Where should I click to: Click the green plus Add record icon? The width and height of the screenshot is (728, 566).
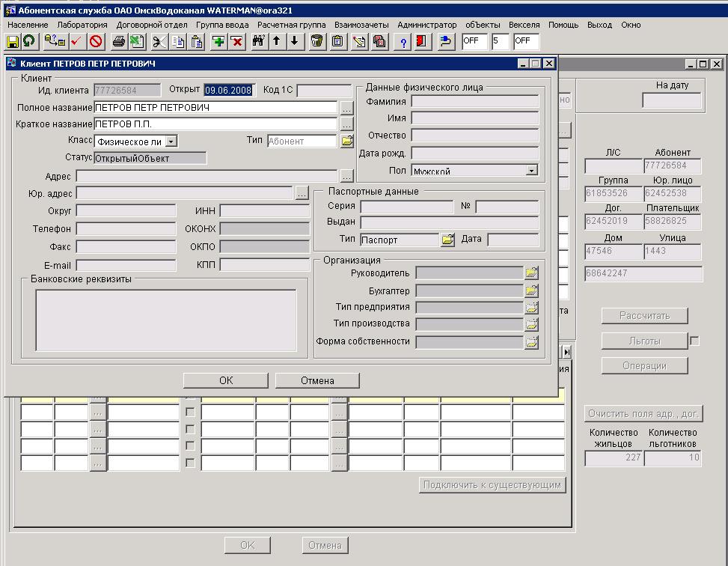(218, 41)
